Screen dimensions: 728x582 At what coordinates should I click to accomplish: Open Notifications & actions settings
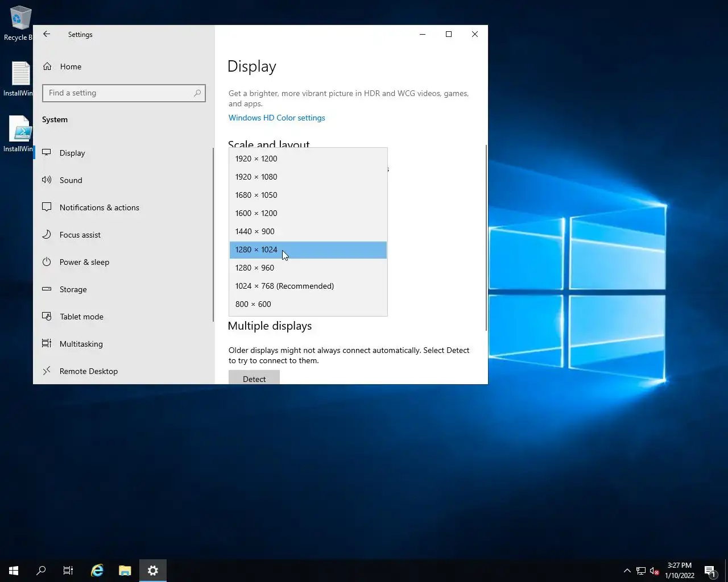pos(124,207)
